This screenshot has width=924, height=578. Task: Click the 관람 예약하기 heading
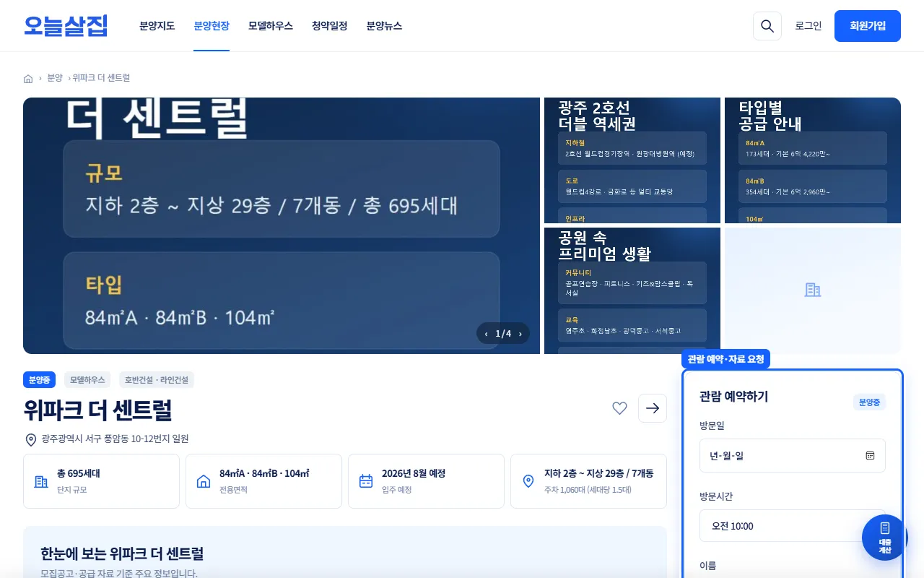[x=733, y=397]
